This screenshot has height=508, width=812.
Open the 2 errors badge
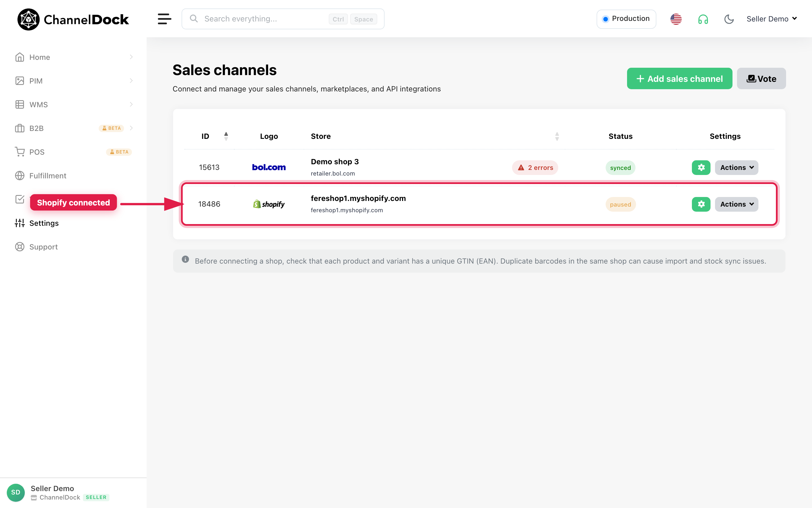[535, 168]
